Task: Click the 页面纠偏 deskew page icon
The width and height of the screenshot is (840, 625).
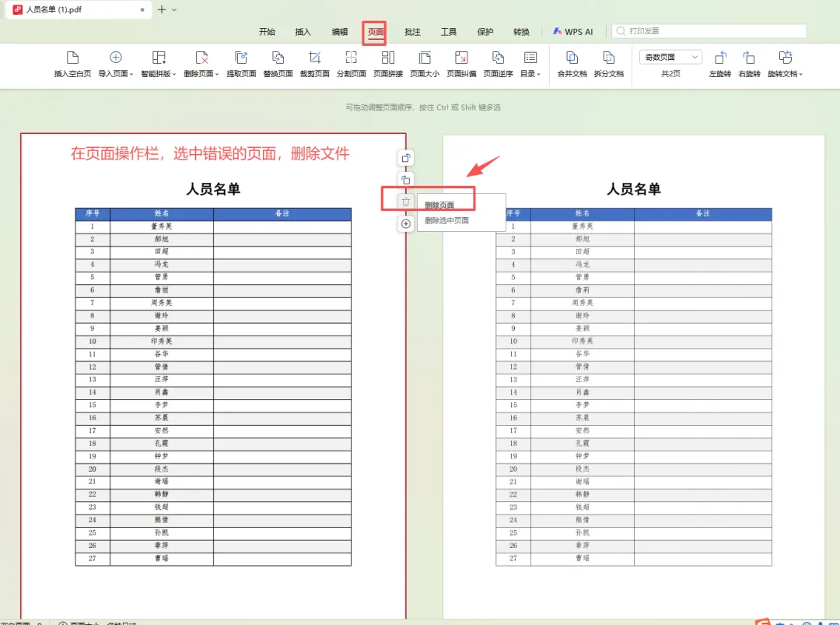Action: tap(461, 58)
